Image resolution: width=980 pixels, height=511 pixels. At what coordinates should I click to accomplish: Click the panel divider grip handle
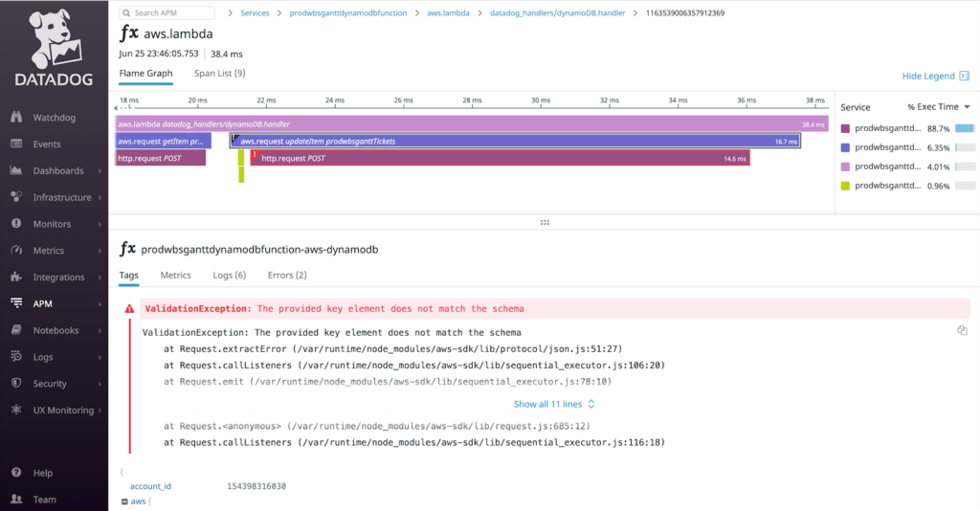(x=545, y=222)
